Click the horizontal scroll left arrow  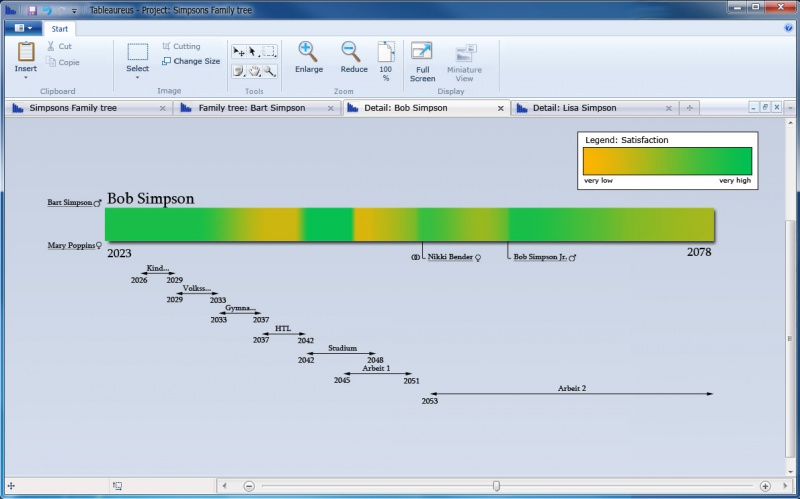click(224, 486)
